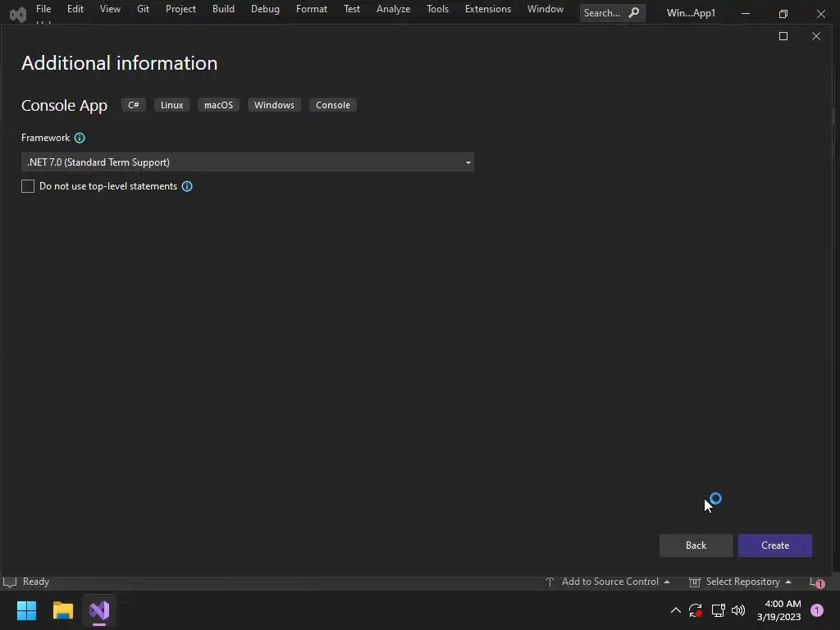Enable Do not use top-level statements
The image size is (840, 630).
[28, 186]
